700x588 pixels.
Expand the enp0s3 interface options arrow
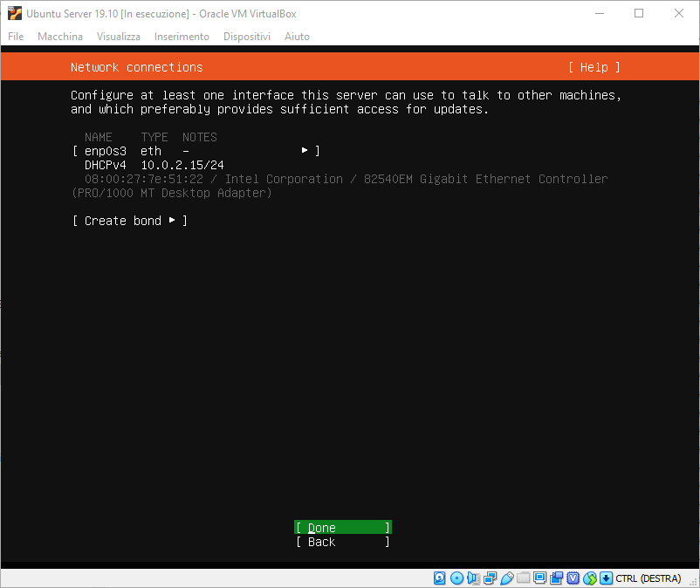tap(305, 150)
